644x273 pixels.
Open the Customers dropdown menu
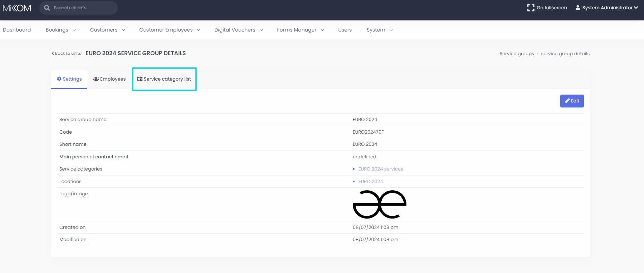(x=107, y=30)
